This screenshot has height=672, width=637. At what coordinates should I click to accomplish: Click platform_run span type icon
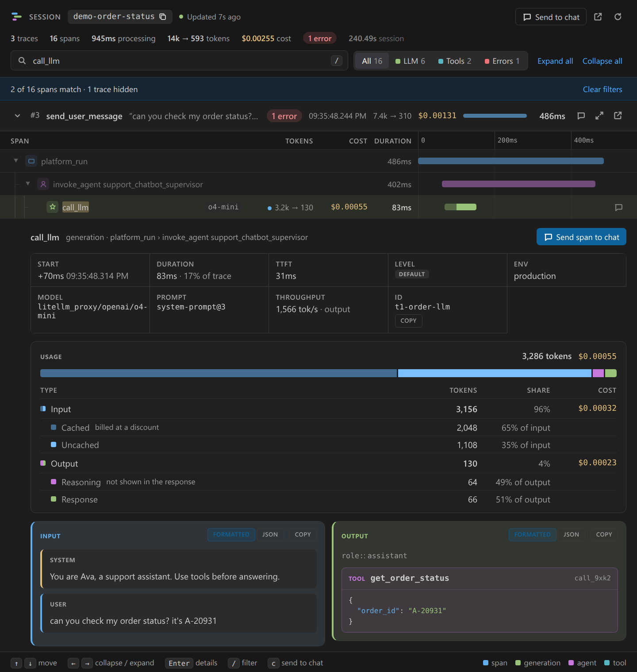[31, 161]
